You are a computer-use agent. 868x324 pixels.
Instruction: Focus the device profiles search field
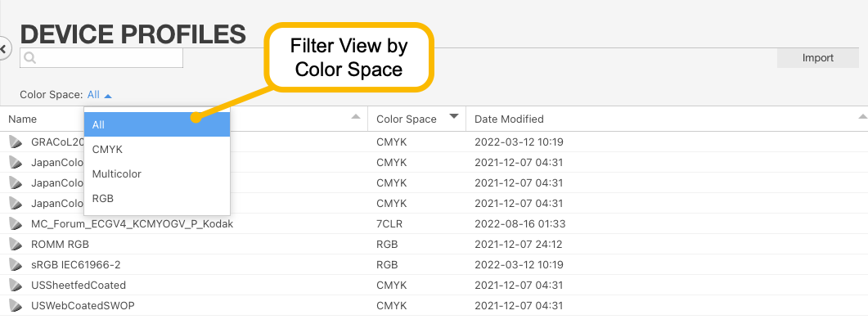(x=101, y=58)
